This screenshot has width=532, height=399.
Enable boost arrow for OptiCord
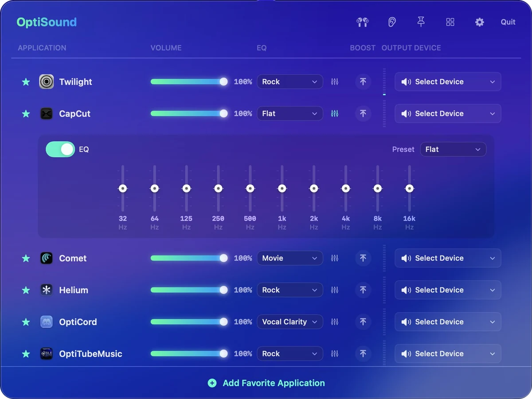(363, 322)
